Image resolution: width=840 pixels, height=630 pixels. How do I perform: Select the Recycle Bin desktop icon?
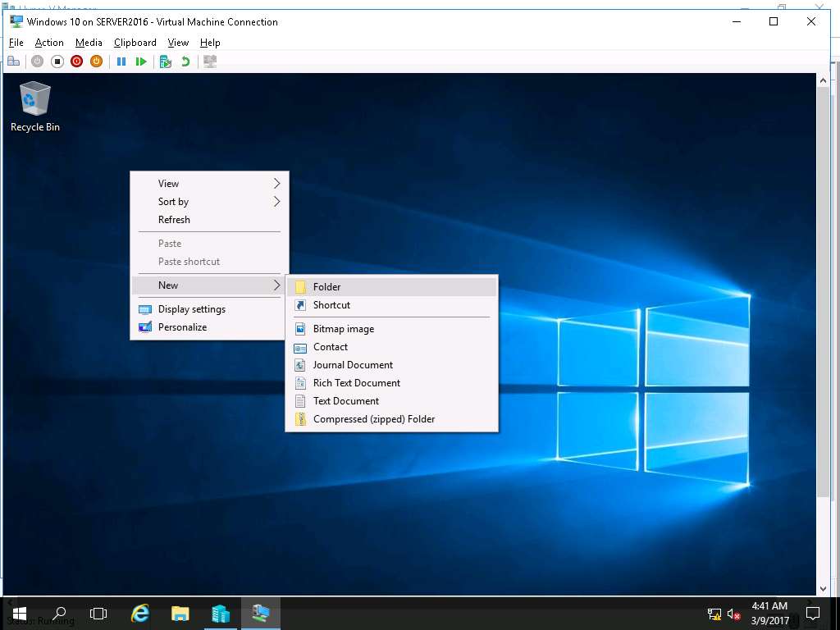[x=34, y=106]
